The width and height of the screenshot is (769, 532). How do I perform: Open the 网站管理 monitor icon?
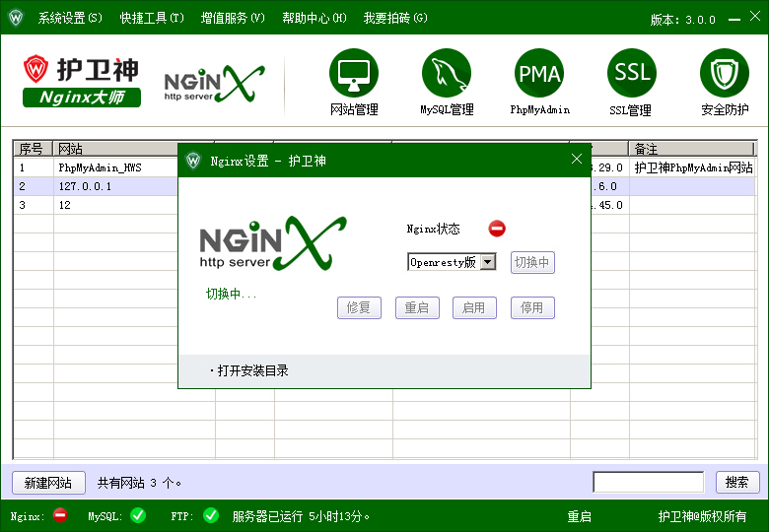tap(353, 74)
